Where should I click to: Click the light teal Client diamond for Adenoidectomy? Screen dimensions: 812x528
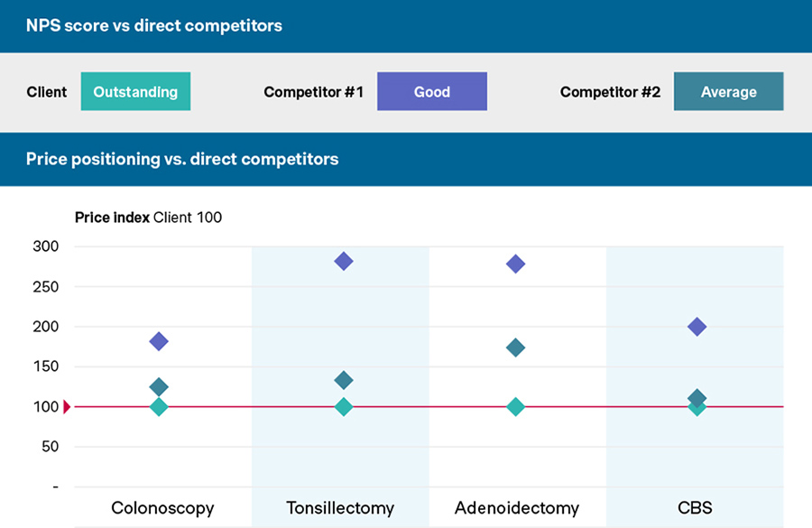(x=516, y=407)
